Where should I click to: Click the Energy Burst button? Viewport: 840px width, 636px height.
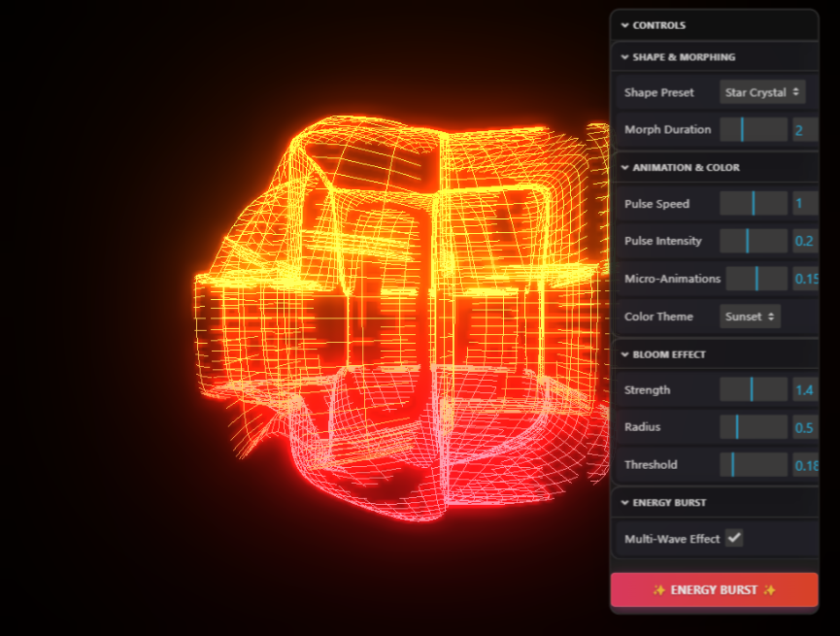[x=714, y=590]
